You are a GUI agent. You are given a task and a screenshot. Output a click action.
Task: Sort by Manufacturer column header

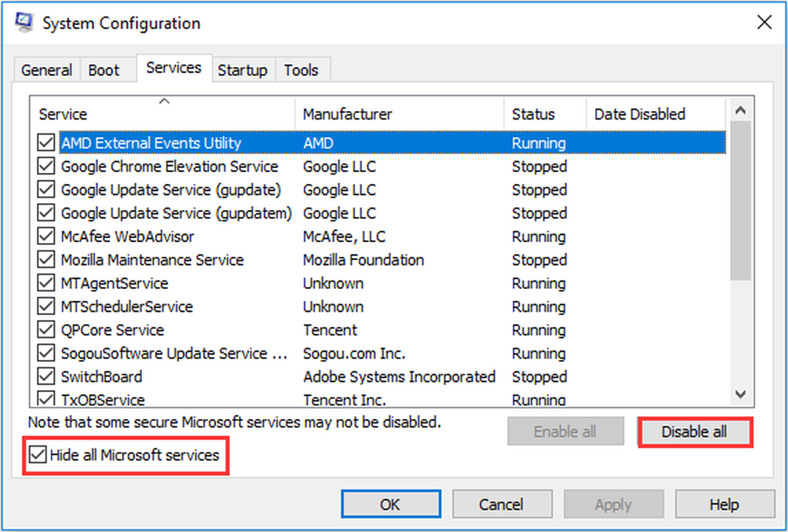point(400,114)
